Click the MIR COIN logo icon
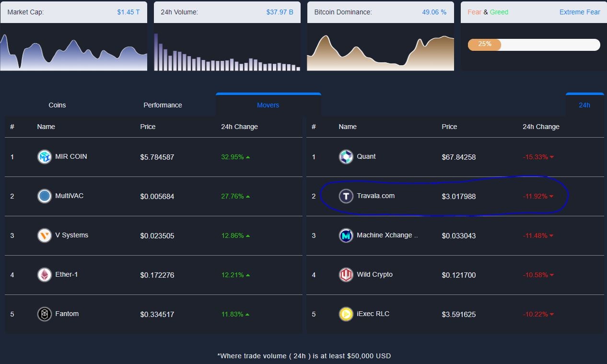Viewport: 607px width, 364px height. click(x=44, y=157)
